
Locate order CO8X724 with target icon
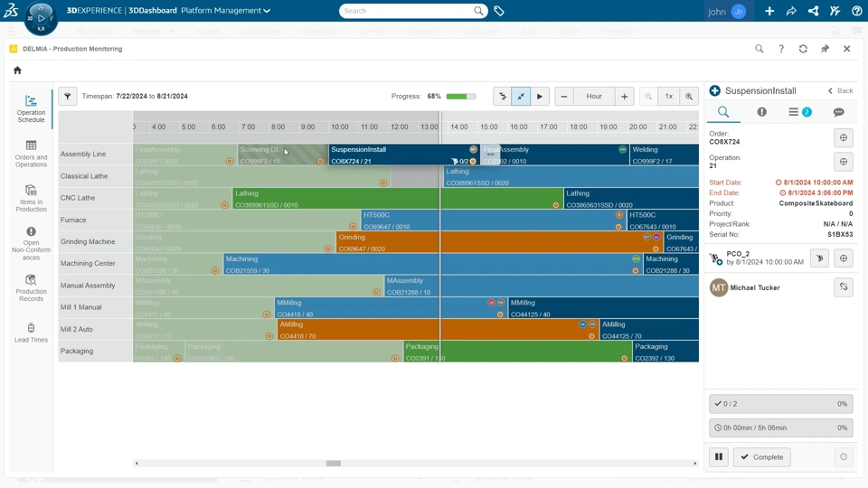click(x=843, y=137)
